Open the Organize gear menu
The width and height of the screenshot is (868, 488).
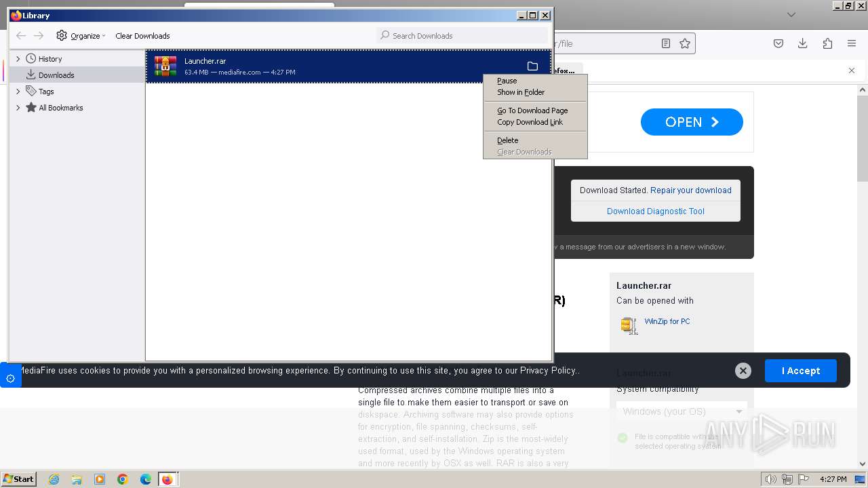tap(81, 36)
